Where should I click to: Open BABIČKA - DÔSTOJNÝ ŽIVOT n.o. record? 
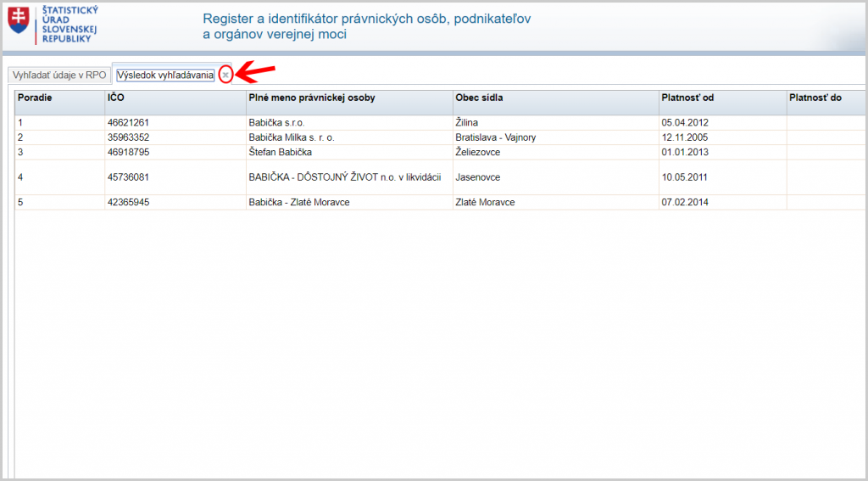349,177
